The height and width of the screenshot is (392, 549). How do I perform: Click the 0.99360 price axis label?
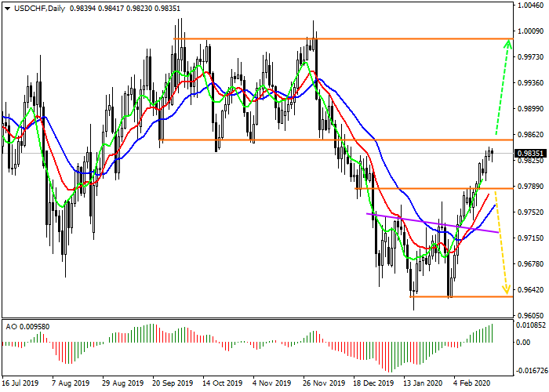[x=531, y=83]
